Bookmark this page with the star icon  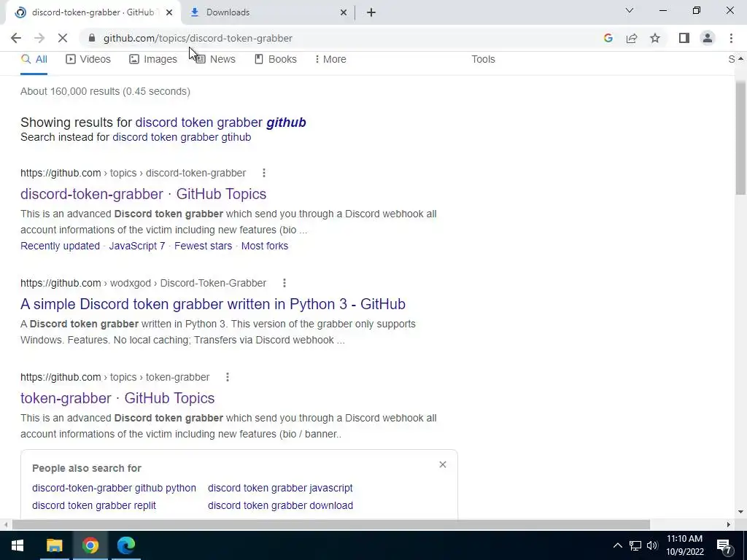pos(655,38)
